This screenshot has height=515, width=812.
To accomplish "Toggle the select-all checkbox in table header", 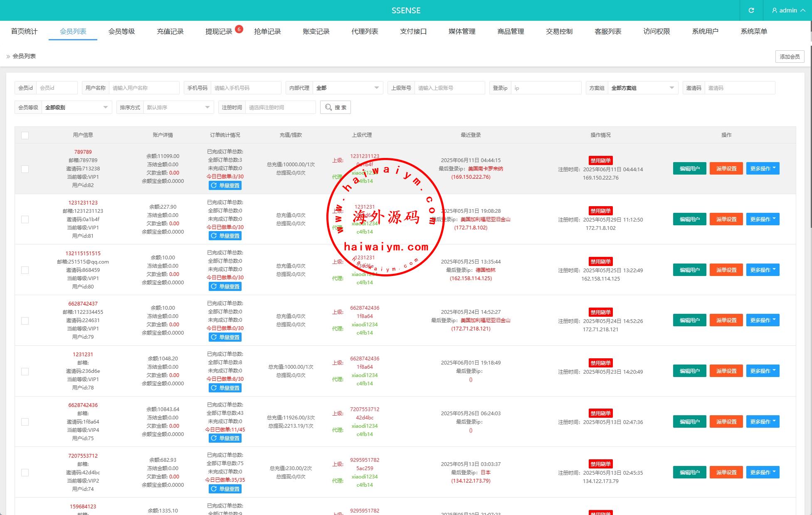I will (x=25, y=135).
